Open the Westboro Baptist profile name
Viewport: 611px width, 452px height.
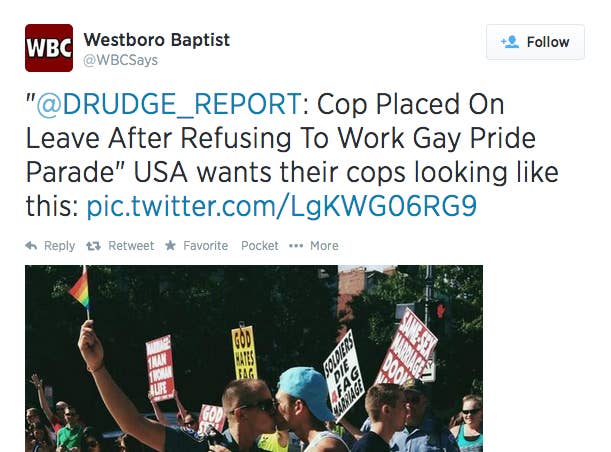pos(157,40)
